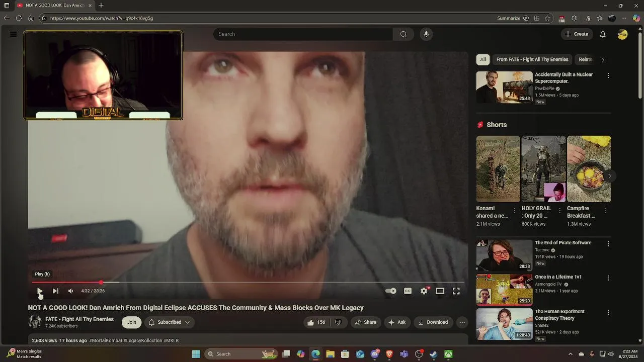Open The End of Pirate Software video
This screenshot has height=362, width=644.
pos(504,255)
